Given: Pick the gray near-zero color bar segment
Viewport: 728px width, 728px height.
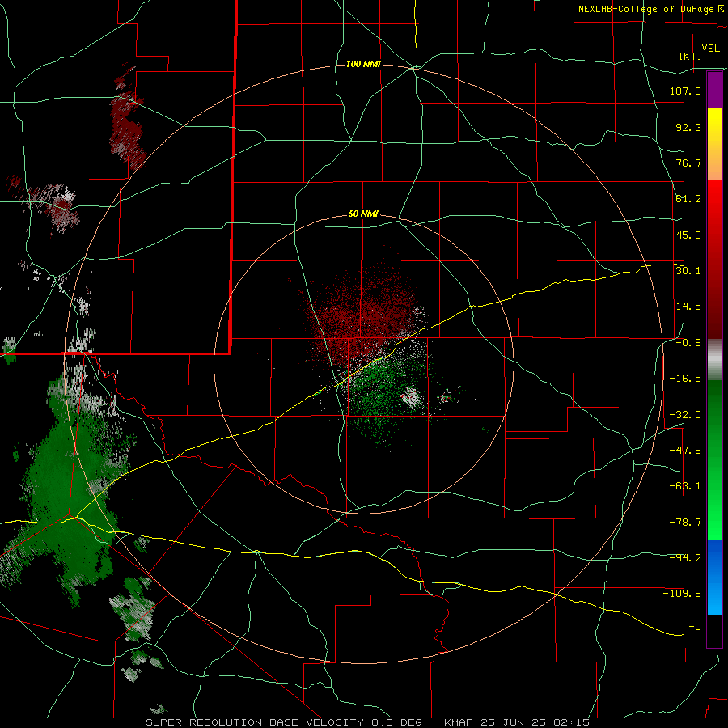Looking at the screenshot, I should pos(714,360).
